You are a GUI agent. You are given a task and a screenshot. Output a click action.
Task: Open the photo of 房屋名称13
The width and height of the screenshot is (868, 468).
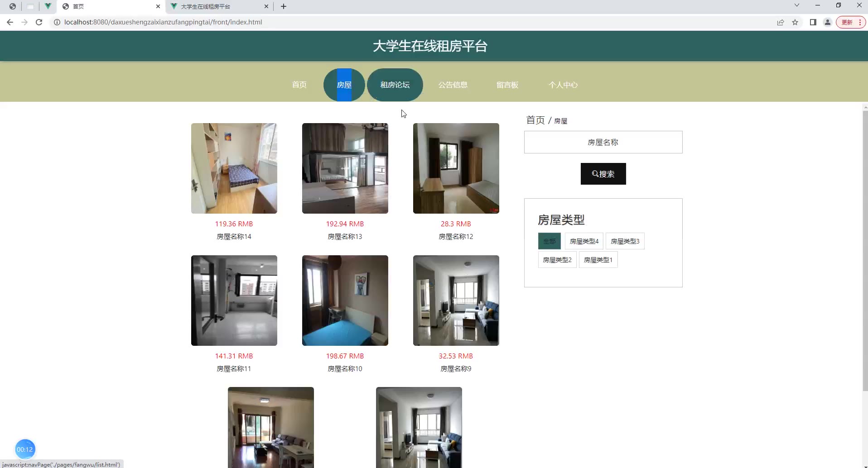(345, 168)
